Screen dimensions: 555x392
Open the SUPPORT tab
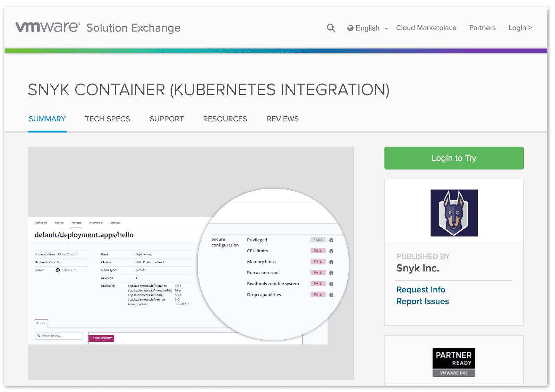coord(166,119)
